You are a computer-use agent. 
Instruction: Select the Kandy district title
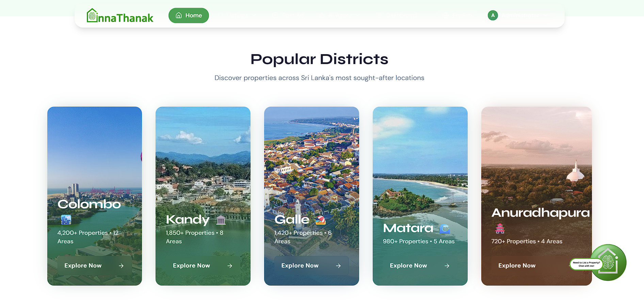[x=188, y=220]
